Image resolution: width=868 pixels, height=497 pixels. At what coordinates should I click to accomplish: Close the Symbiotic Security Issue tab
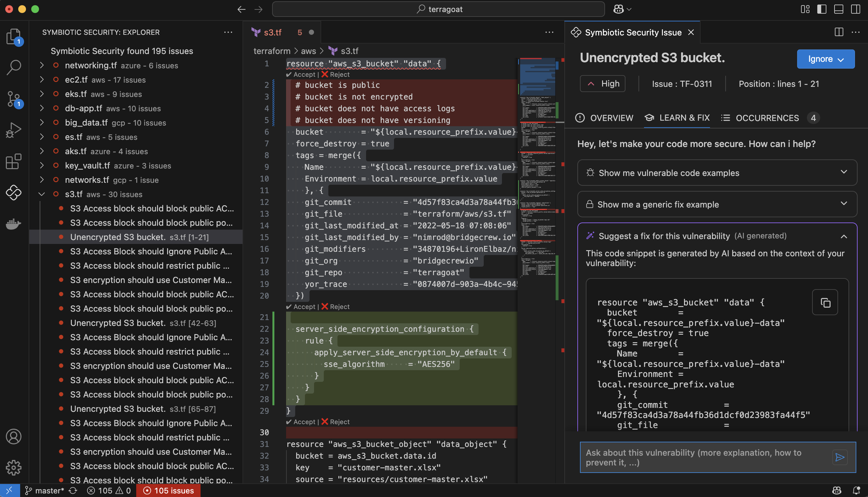tap(691, 32)
